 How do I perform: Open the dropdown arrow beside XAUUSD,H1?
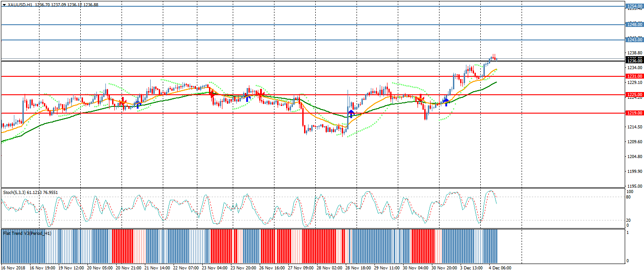click(x=4, y=4)
